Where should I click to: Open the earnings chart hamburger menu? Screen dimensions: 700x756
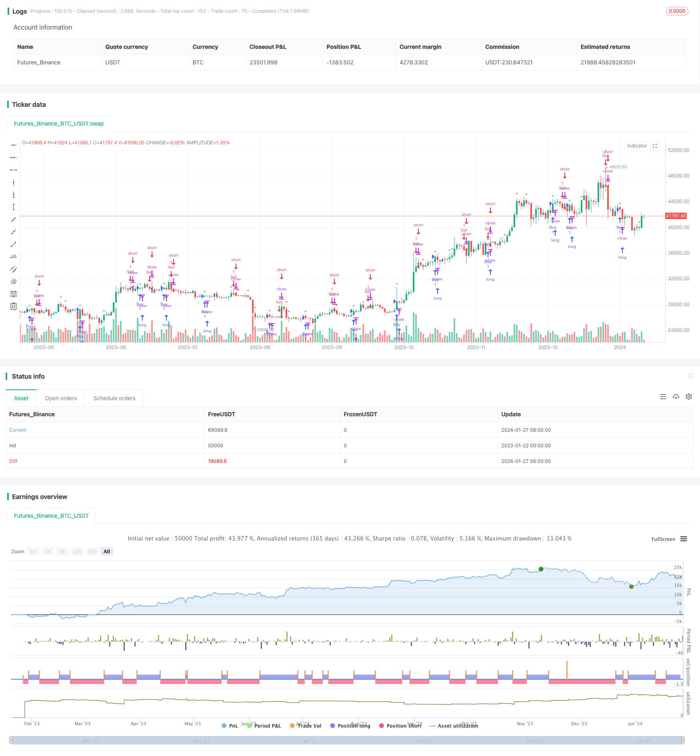[x=684, y=539]
